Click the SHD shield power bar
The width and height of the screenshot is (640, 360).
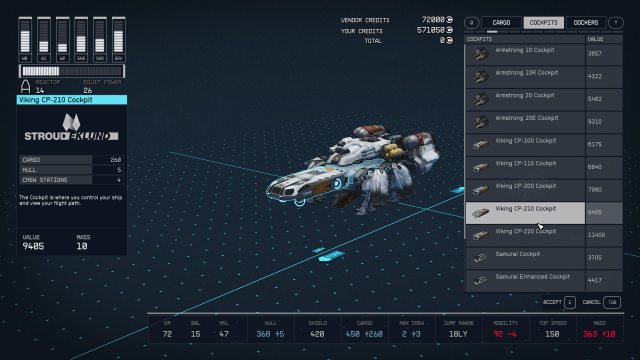[100, 40]
